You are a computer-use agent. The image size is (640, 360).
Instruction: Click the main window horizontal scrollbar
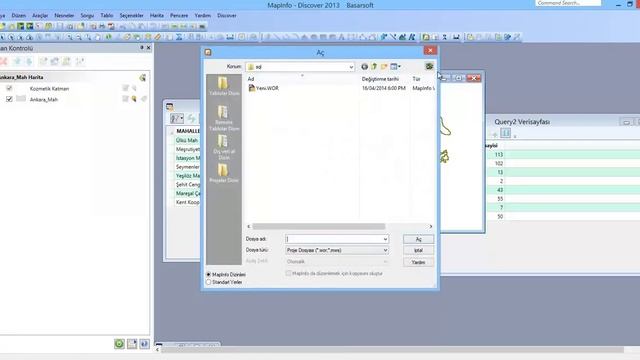click(x=392, y=350)
